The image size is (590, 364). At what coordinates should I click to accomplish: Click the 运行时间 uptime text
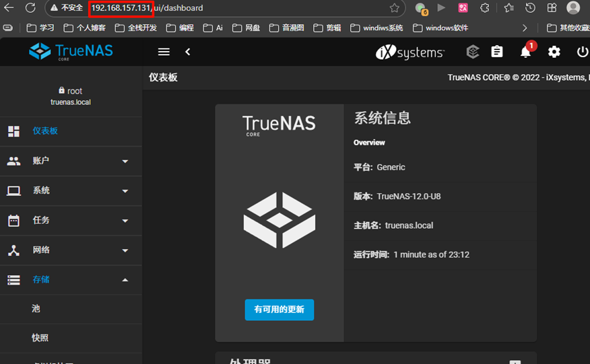point(412,254)
